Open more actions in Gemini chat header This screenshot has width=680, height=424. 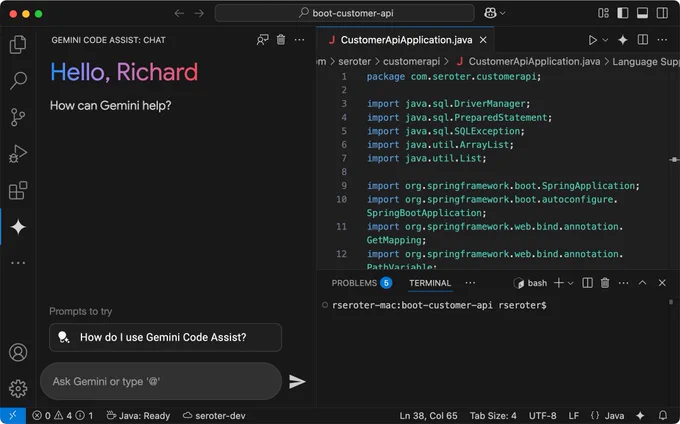[x=299, y=40]
